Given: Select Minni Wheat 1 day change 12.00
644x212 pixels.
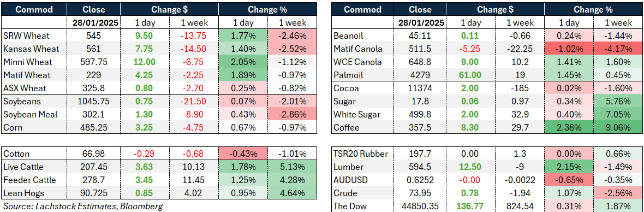Looking at the screenshot, I should [145, 62].
